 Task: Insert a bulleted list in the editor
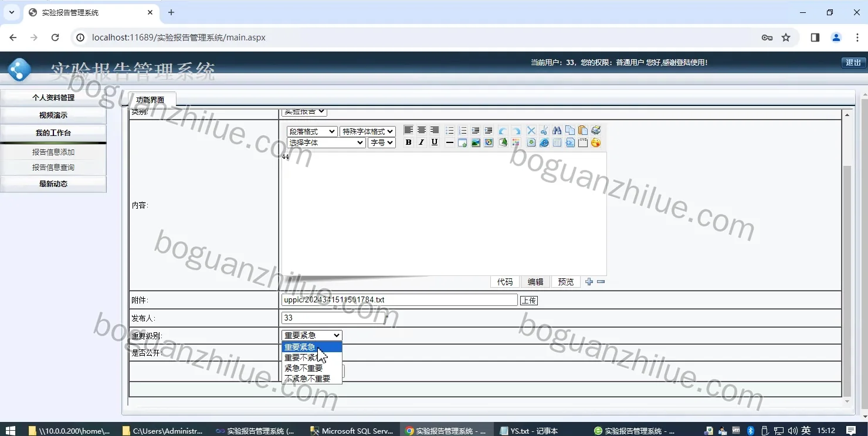(450, 130)
